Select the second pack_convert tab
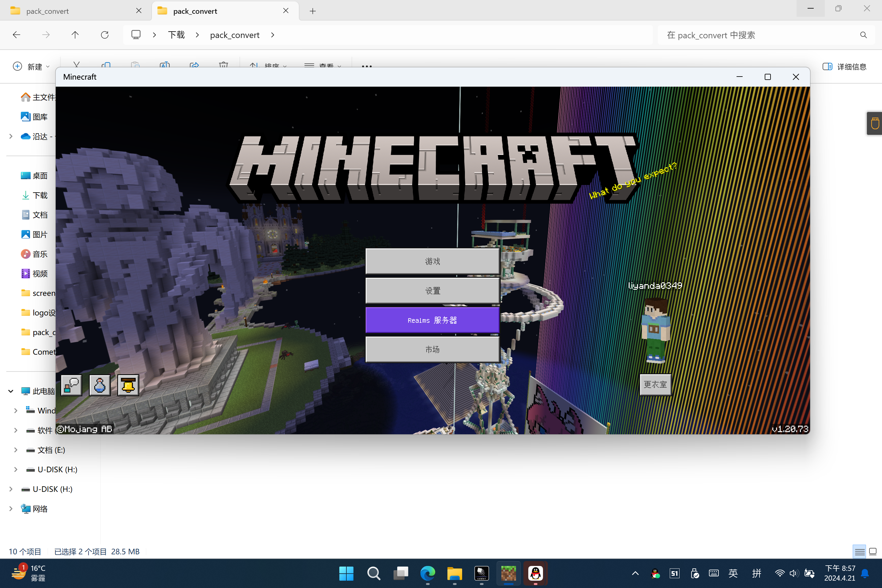 (225, 11)
